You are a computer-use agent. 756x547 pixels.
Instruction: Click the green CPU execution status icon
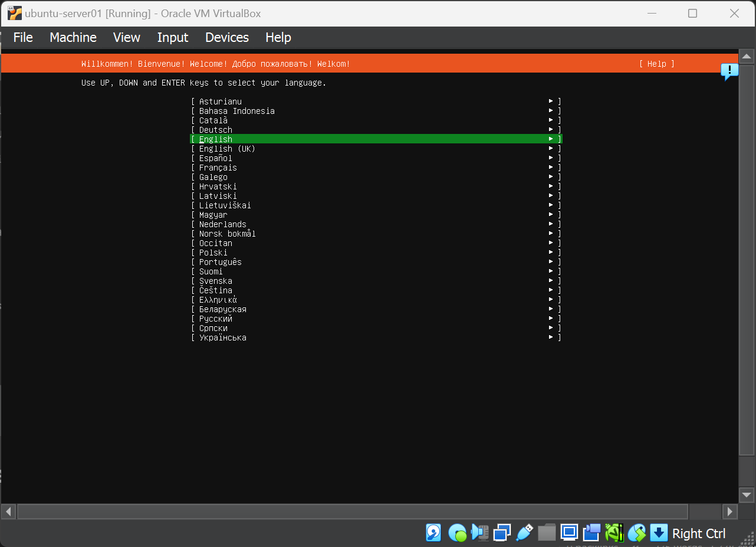(614, 533)
